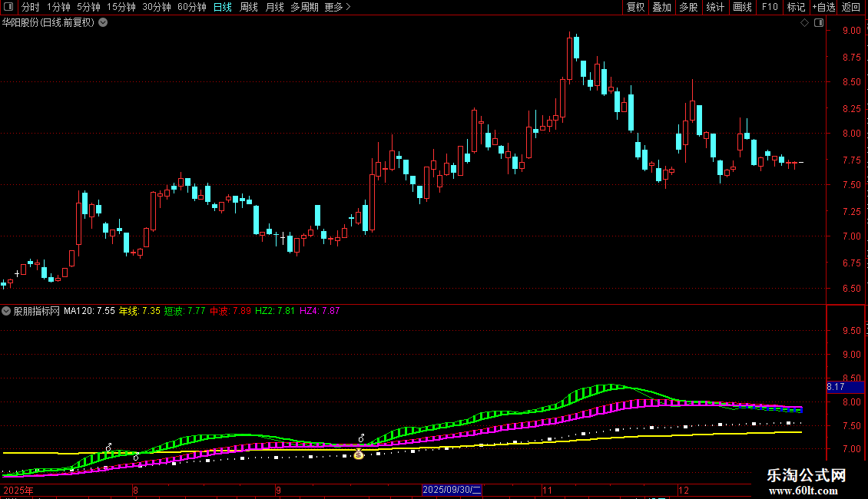Image resolution: width=868 pixels, height=499 pixels.
Task: Expand the 股朋指标网 indicator menu
Action: pyautogui.click(x=6, y=311)
